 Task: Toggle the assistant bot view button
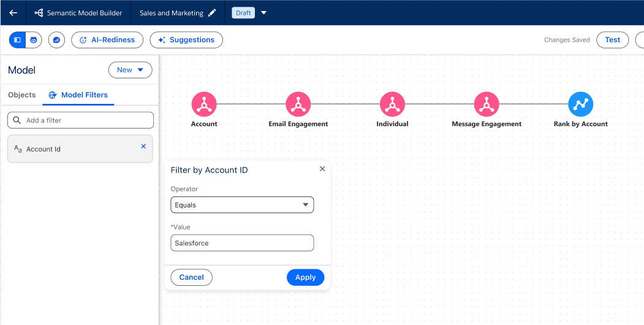pyautogui.click(x=34, y=40)
